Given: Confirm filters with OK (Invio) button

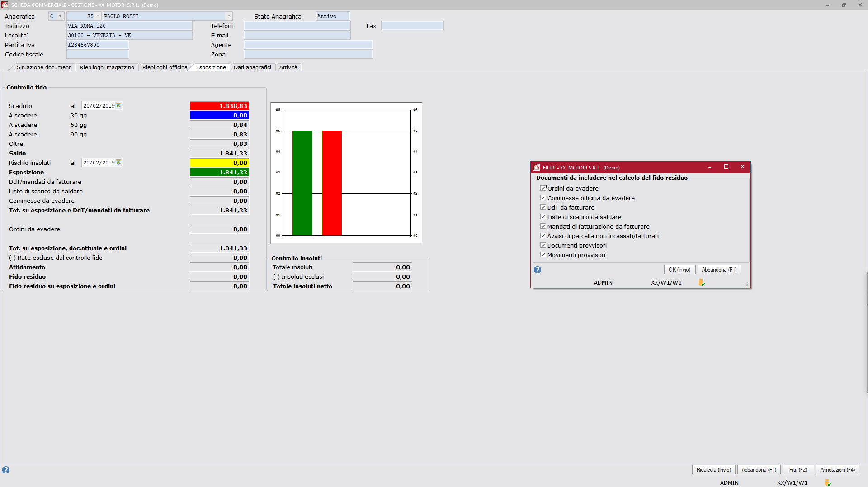Looking at the screenshot, I should click(x=679, y=270).
